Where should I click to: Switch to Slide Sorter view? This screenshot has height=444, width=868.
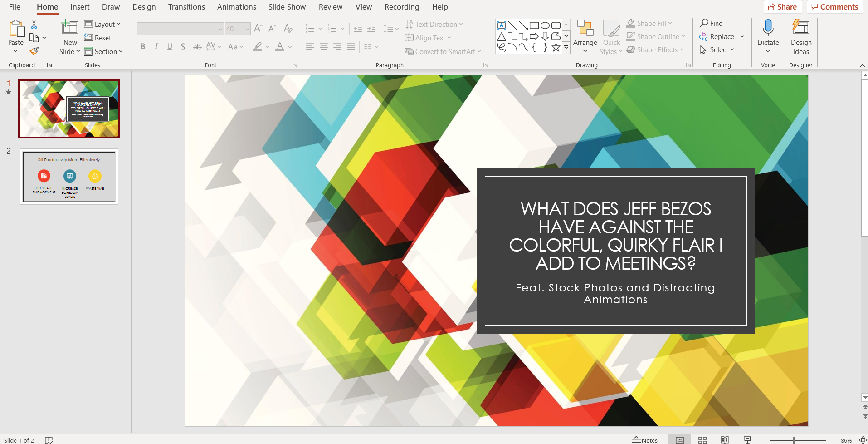[702, 440]
